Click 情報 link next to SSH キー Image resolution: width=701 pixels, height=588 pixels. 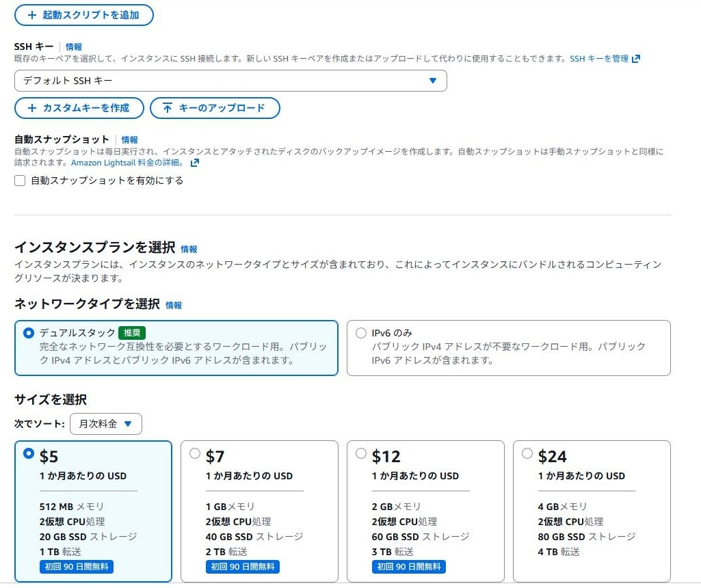point(74,46)
